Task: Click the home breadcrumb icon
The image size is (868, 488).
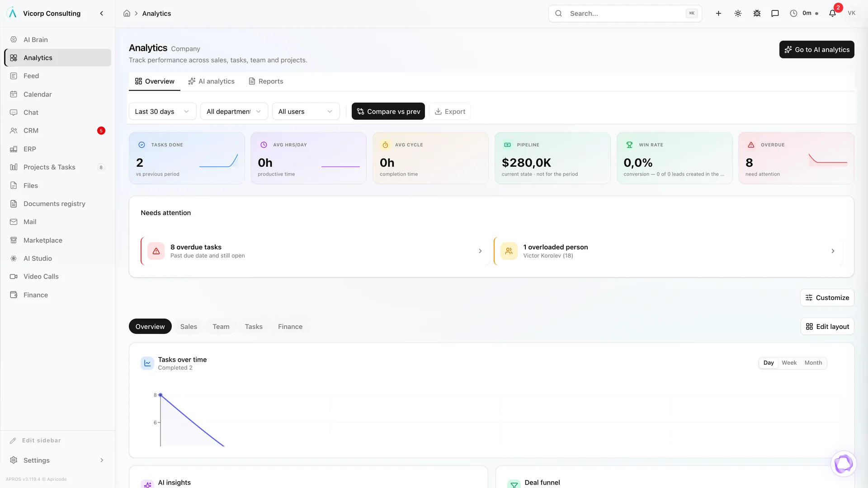Action: point(127,14)
